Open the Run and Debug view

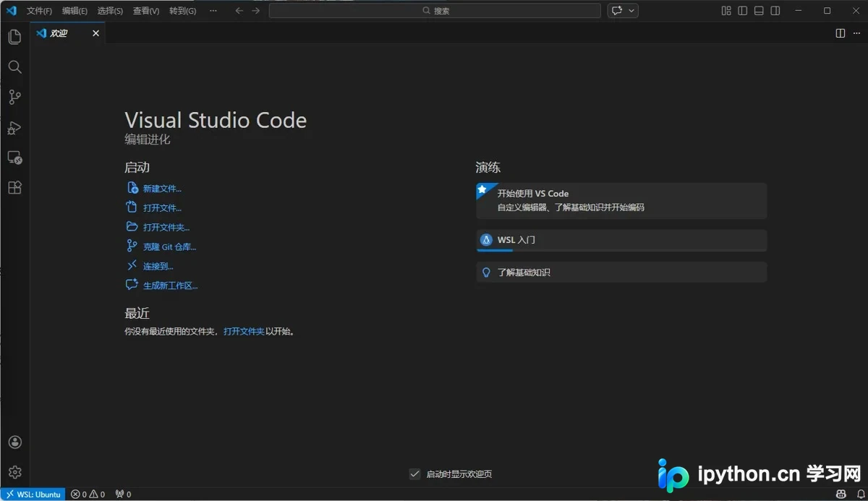pyautogui.click(x=14, y=127)
